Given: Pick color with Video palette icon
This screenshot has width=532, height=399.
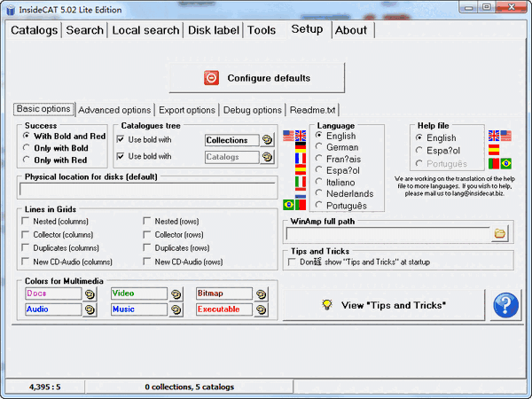Looking at the screenshot, I should [176, 293].
